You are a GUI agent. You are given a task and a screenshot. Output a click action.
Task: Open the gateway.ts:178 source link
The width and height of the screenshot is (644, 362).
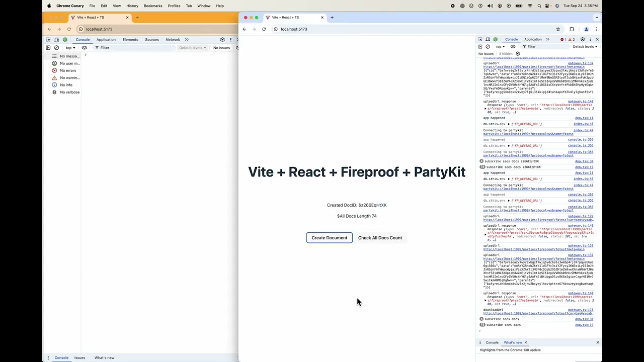581,310
